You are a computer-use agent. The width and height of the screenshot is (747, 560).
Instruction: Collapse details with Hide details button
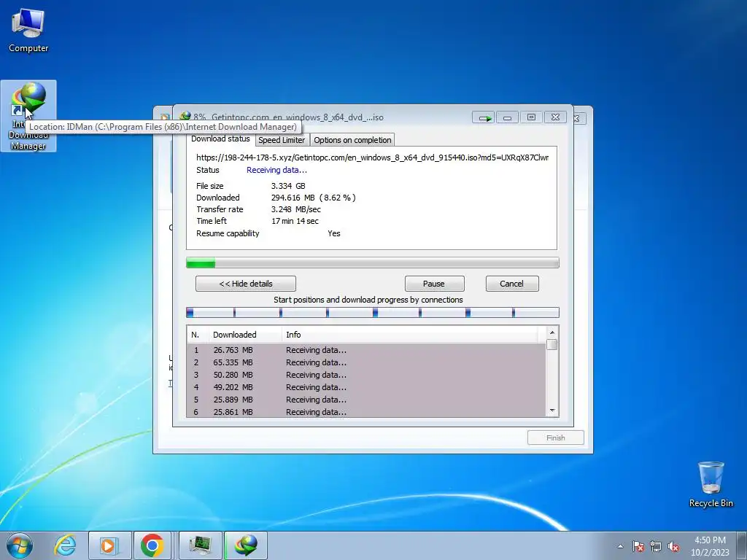246,284
